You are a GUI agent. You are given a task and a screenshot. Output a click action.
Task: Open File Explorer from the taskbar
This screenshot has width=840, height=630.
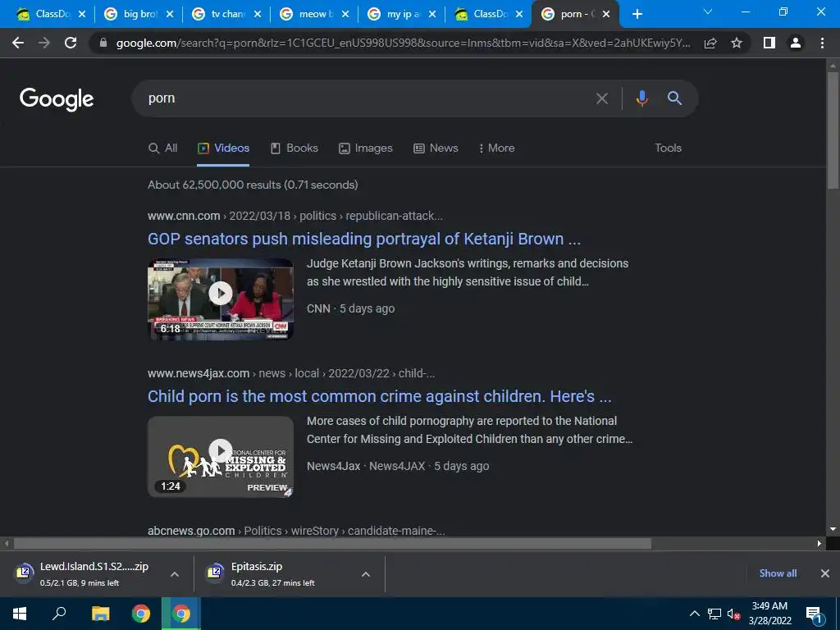[100, 614]
